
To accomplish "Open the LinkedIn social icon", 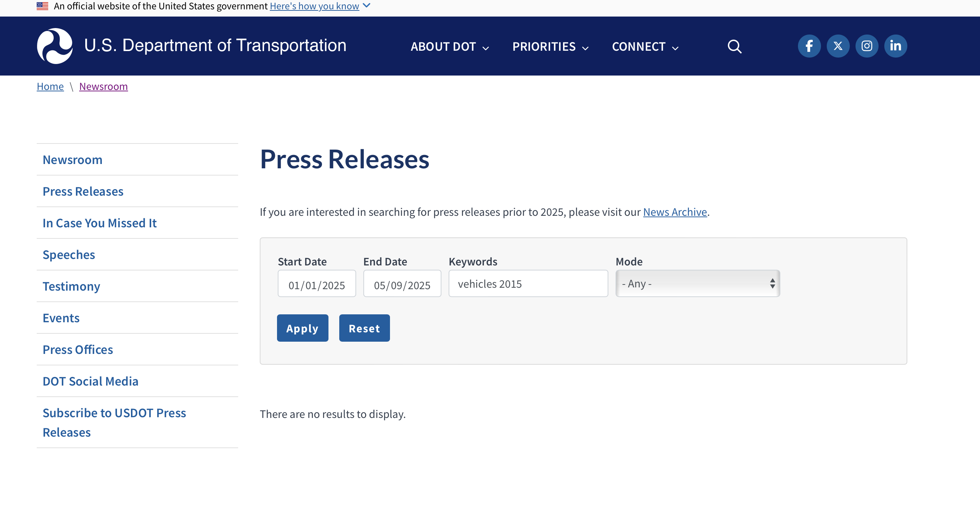I will [x=895, y=46].
